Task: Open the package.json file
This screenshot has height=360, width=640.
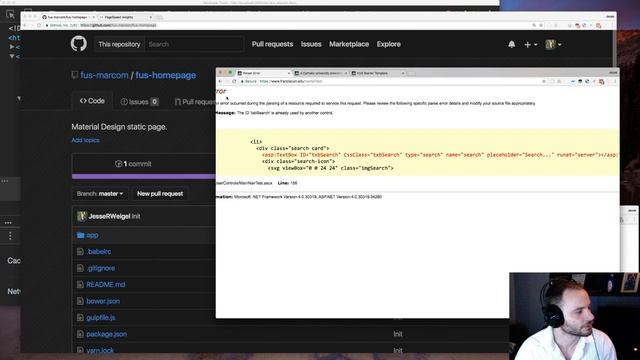Action: point(107,334)
